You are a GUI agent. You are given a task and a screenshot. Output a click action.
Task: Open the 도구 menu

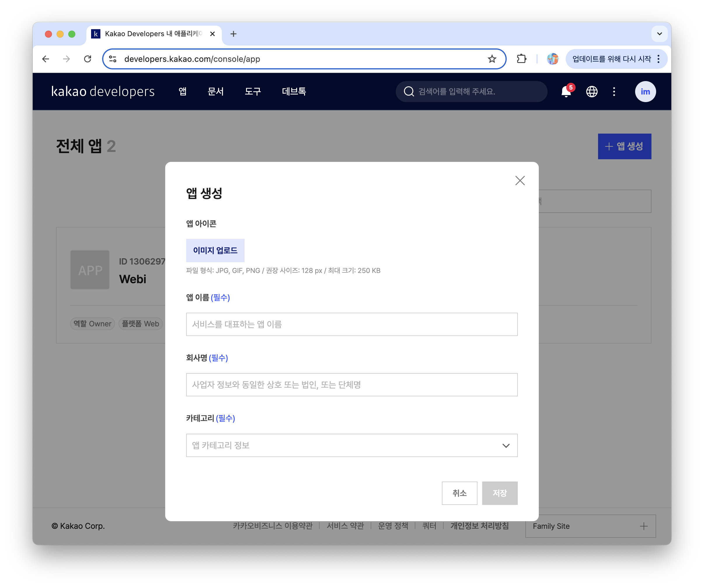252,92
